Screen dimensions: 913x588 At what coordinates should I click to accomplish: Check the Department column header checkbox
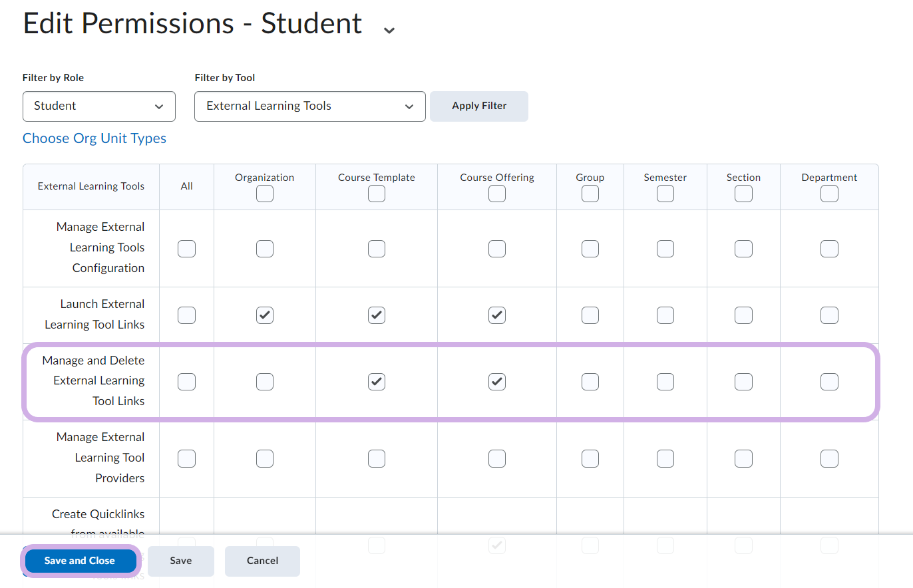[x=829, y=194]
